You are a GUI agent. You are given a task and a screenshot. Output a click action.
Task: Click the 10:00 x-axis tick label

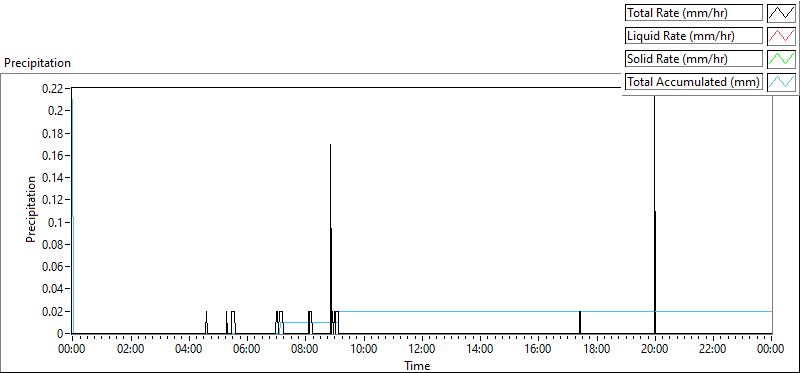click(x=363, y=350)
